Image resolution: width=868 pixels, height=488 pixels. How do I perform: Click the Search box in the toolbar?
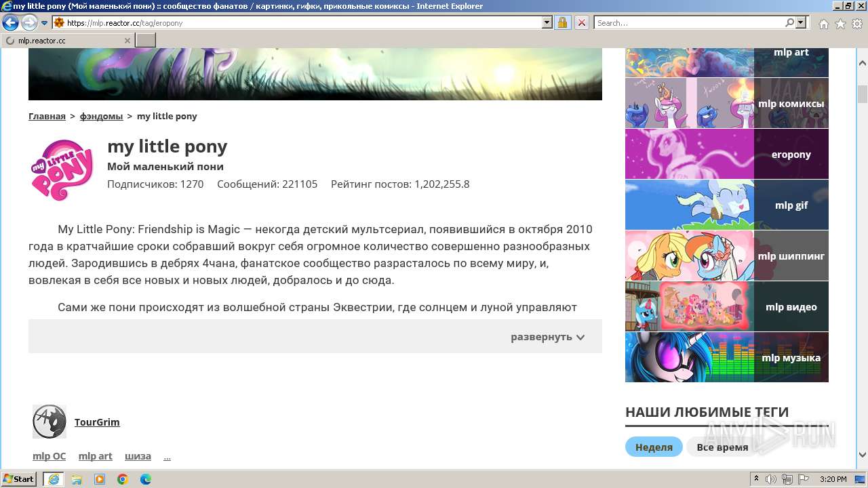[x=689, y=23]
